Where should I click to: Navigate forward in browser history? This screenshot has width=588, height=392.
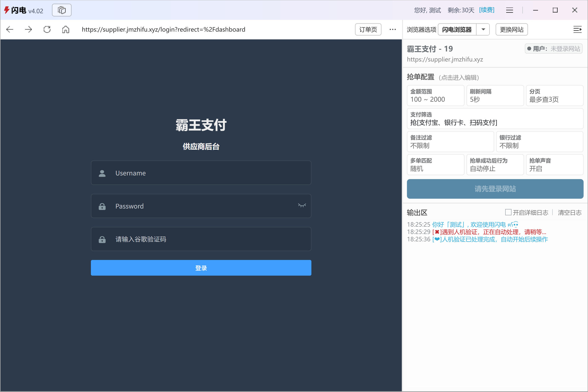28,29
